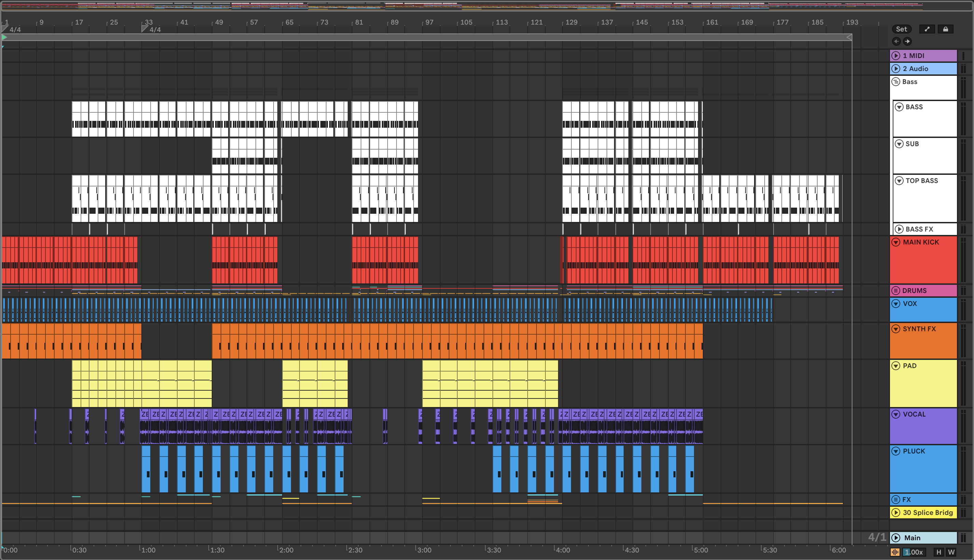Screen dimensions: 974x560
Task: Click bar 129 in the beat-time ruler
Action: [x=571, y=22]
